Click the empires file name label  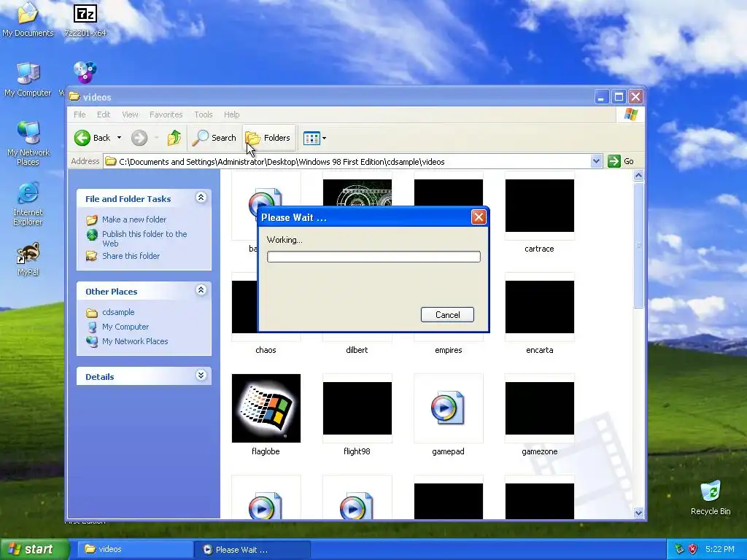click(x=449, y=350)
